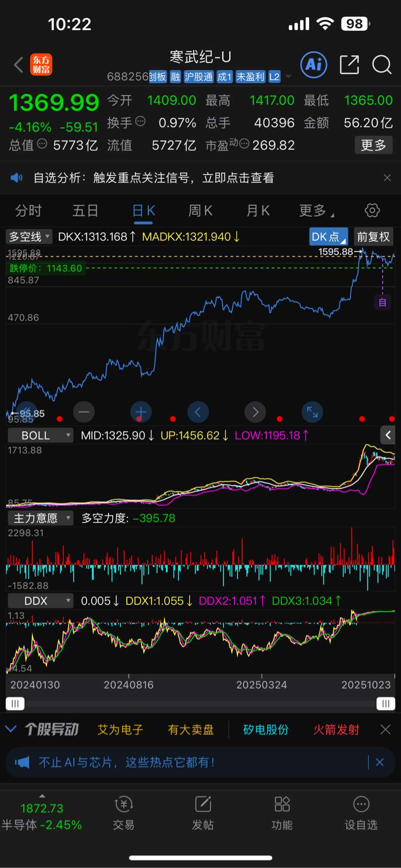
Task: Jump to earliest data double-arrow icon
Action: point(27,411)
